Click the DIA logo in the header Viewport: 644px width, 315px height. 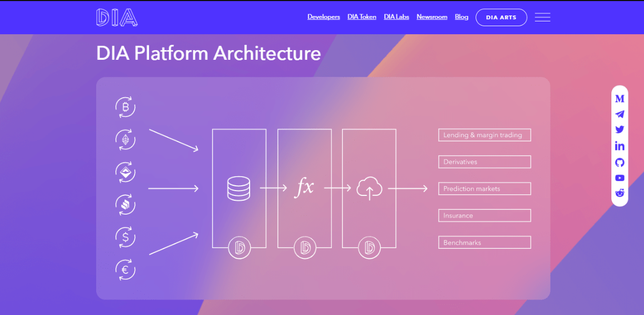(x=117, y=17)
